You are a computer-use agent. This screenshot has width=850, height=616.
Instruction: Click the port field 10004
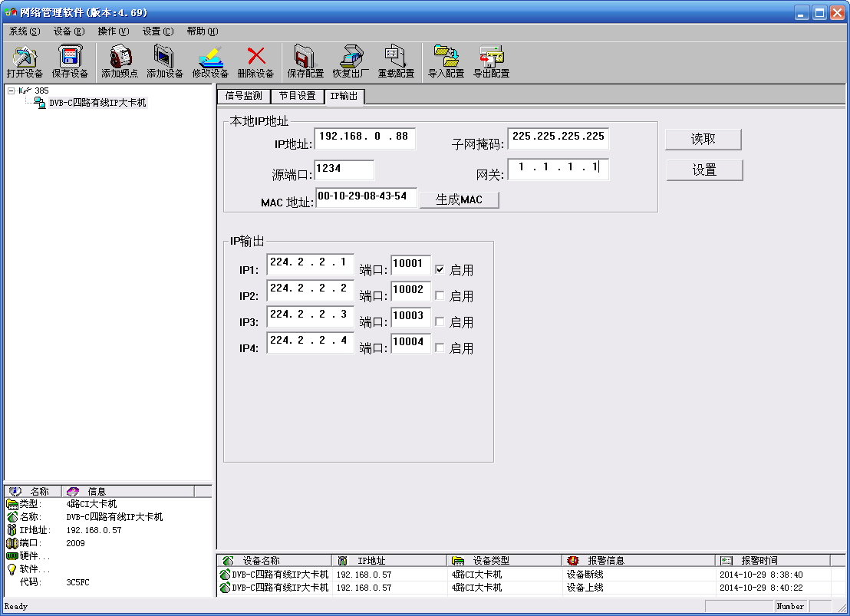coord(411,343)
